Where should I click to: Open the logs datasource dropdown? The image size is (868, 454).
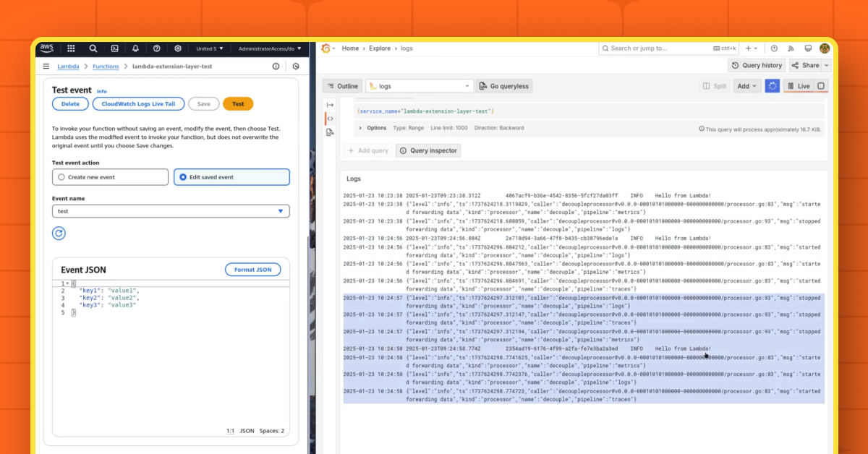coord(418,85)
